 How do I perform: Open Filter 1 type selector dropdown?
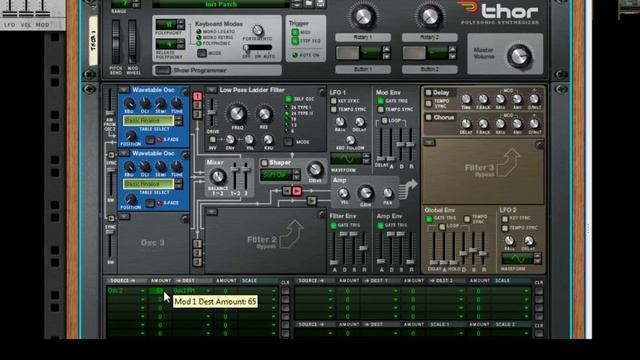point(211,90)
